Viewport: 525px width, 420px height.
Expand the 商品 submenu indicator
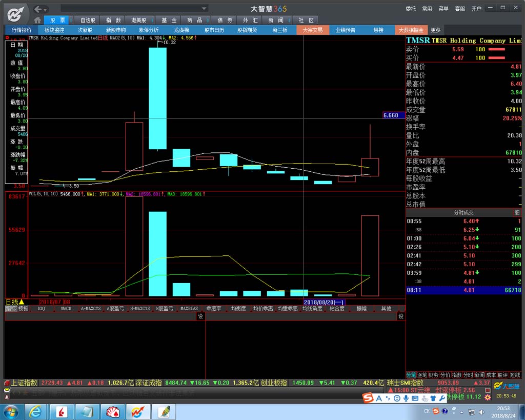[208, 21]
